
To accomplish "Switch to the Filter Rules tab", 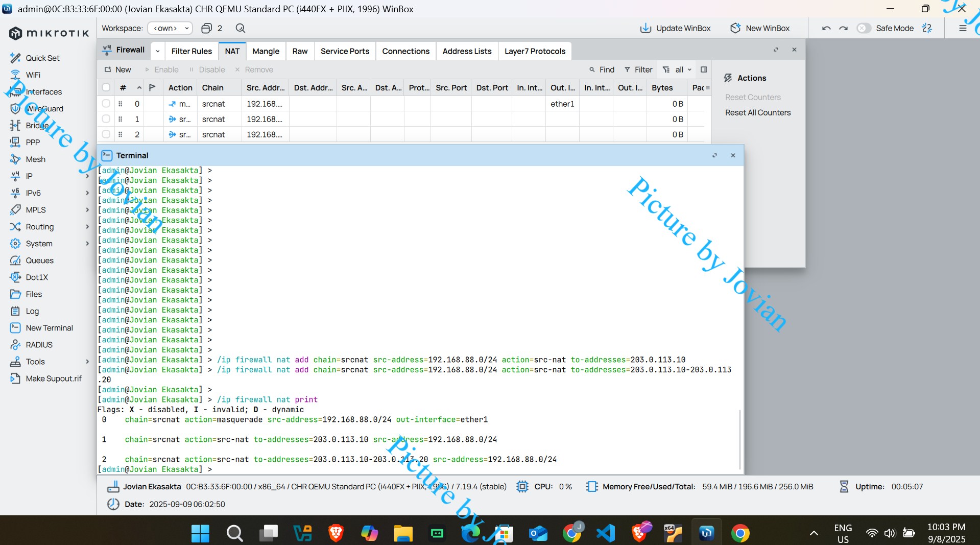I will 192,51.
